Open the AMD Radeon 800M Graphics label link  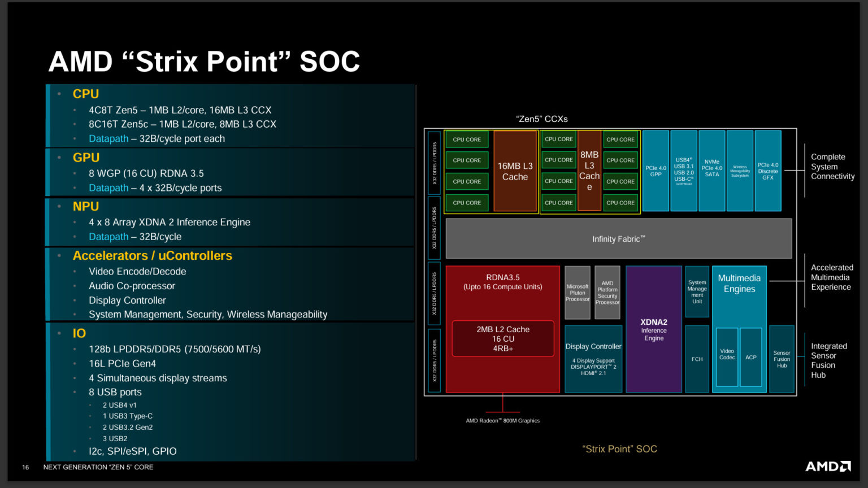[502, 420]
